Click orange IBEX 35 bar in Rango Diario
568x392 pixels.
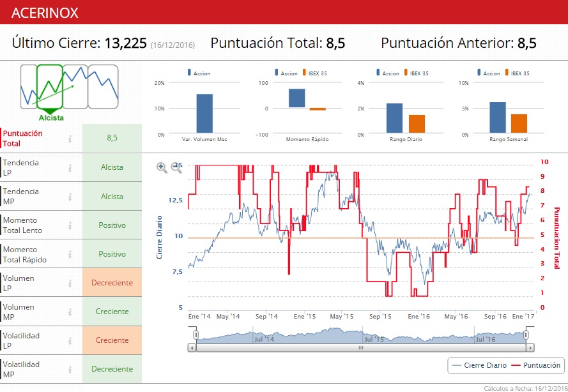[x=417, y=124]
